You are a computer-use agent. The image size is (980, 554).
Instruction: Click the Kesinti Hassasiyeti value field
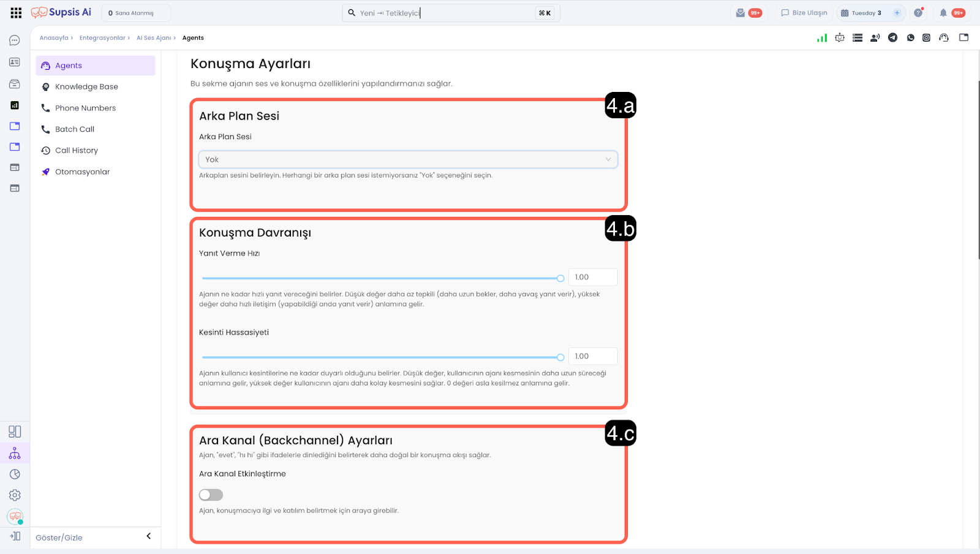592,356
